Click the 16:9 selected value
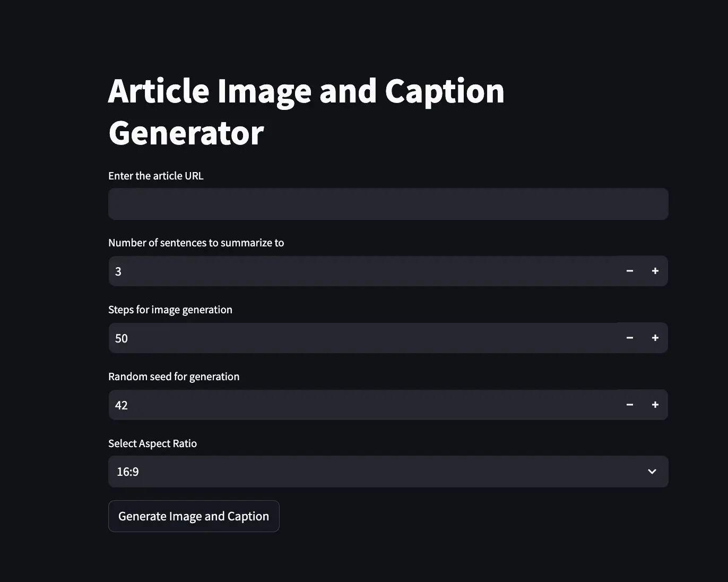 point(128,472)
